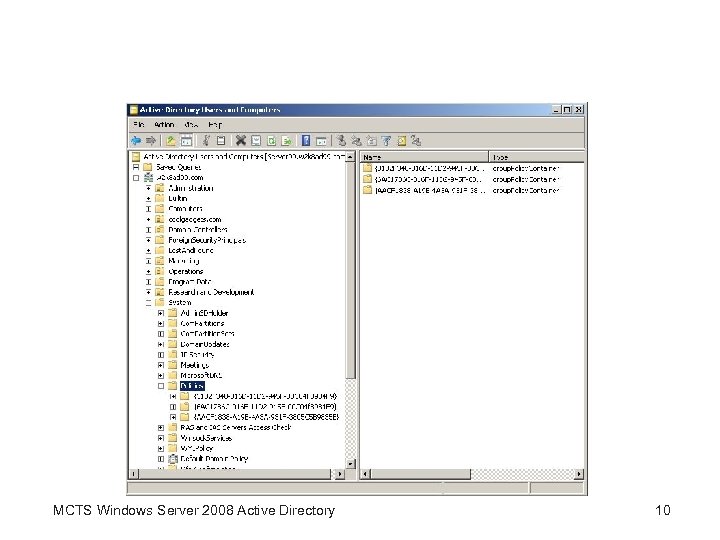The width and height of the screenshot is (720, 540).
Task: Click the Create New Group icon
Action: click(x=356, y=141)
